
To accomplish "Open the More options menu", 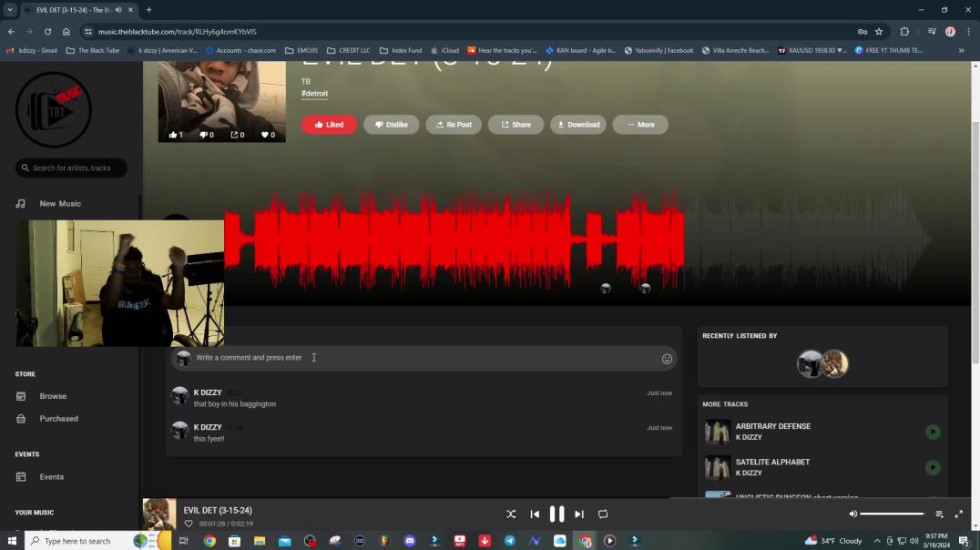I will 640,124.
